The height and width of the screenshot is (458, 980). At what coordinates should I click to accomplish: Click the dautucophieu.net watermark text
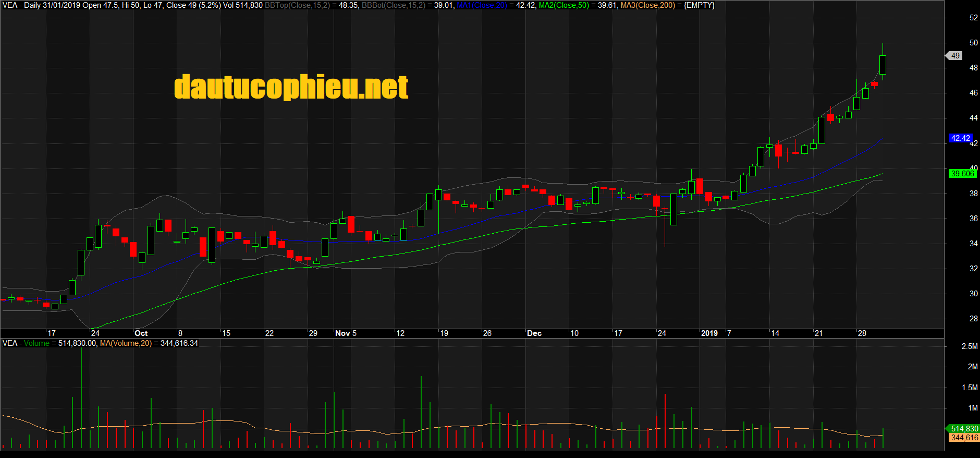[x=291, y=87]
